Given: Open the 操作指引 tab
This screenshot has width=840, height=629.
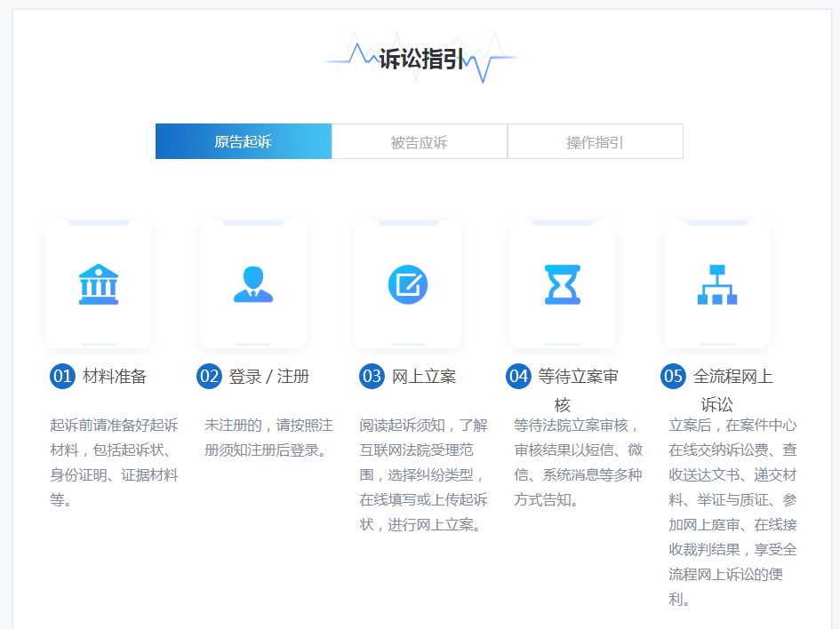Looking at the screenshot, I should tap(595, 140).
